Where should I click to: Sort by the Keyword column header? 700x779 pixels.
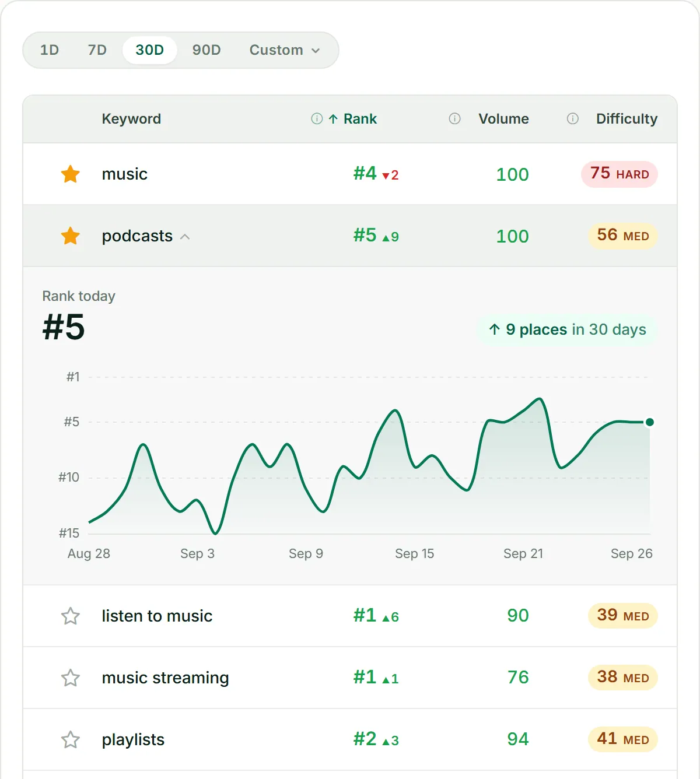[x=131, y=119]
